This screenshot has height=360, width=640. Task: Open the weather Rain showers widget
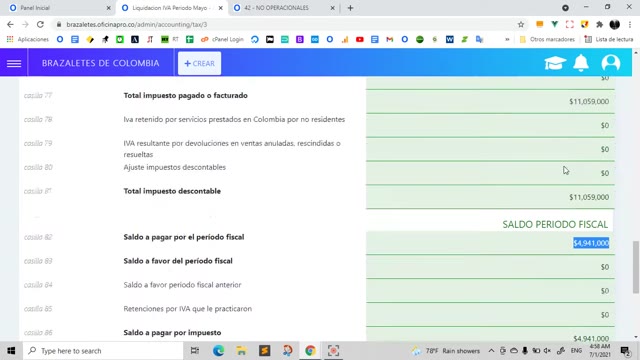pyautogui.click(x=446, y=351)
